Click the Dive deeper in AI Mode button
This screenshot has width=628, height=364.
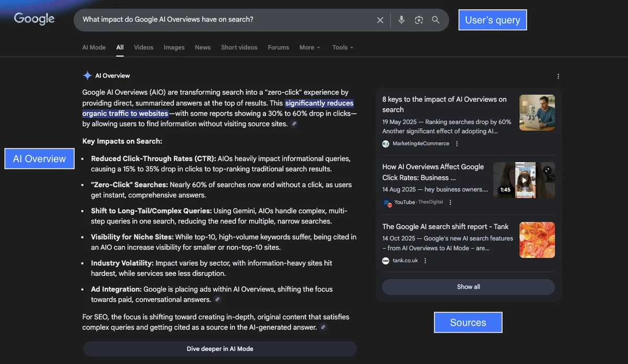pos(220,348)
